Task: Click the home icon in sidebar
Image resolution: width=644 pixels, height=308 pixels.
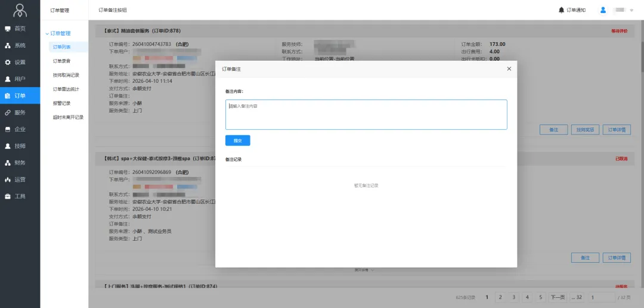Action: [x=8, y=29]
